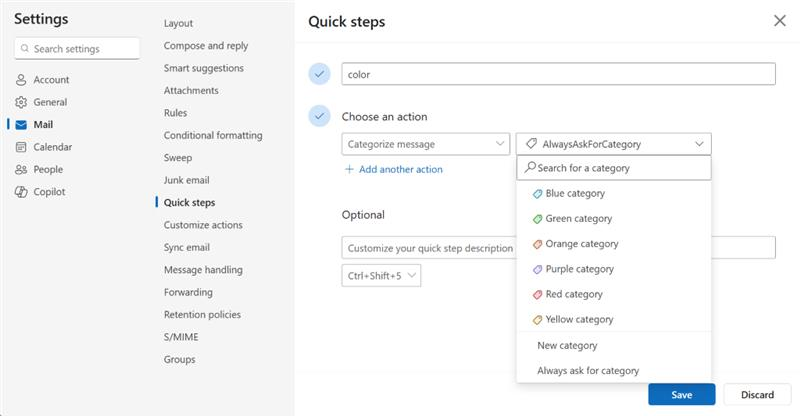This screenshot has width=800, height=416.
Task: Click the General gear icon
Action: click(x=21, y=102)
